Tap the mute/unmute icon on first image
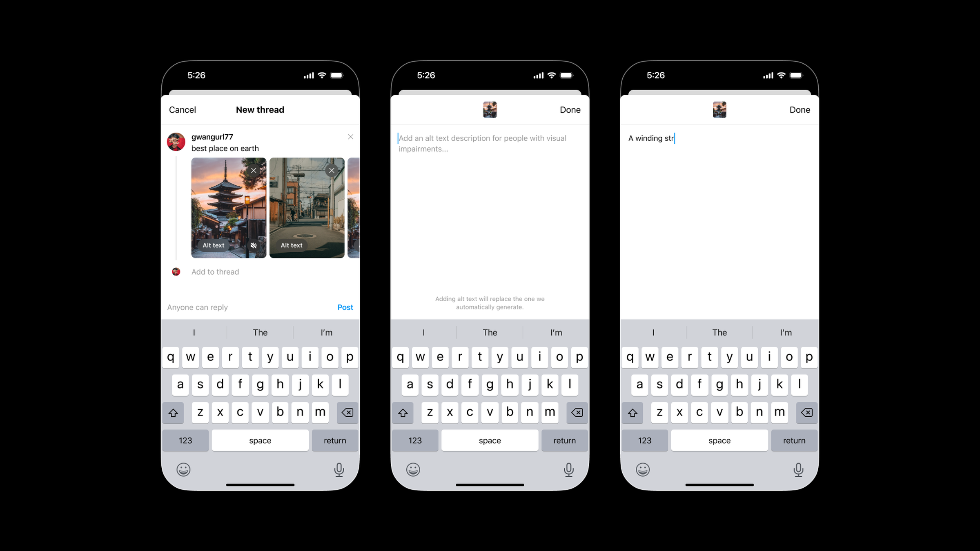Image resolution: width=980 pixels, height=551 pixels. point(253,245)
